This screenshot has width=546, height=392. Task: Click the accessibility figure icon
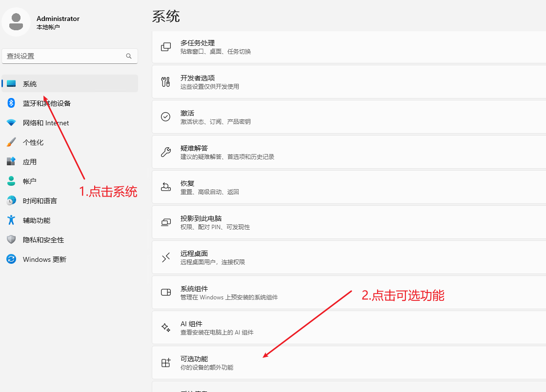pos(11,220)
